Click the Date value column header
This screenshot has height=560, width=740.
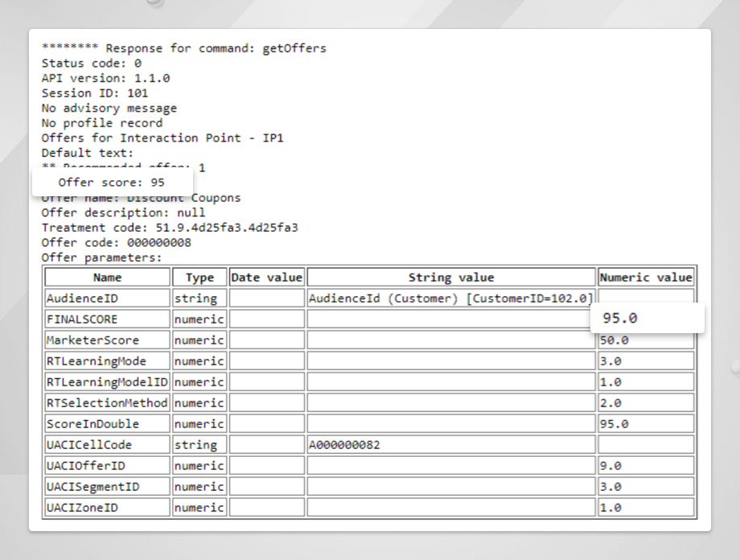tap(266, 278)
